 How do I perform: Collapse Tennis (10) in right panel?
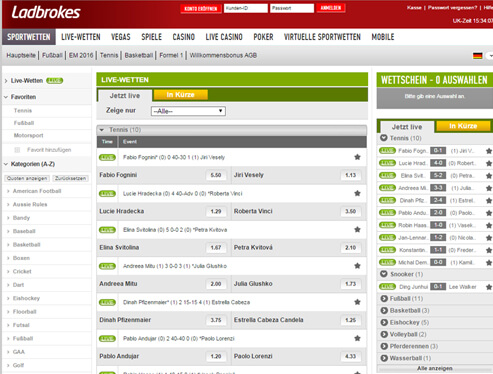[384, 138]
